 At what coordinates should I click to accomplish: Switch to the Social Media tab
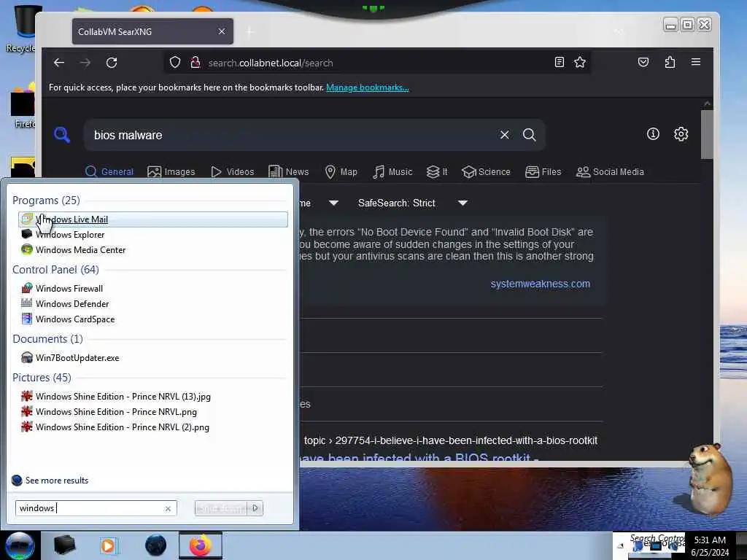[610, 172]
